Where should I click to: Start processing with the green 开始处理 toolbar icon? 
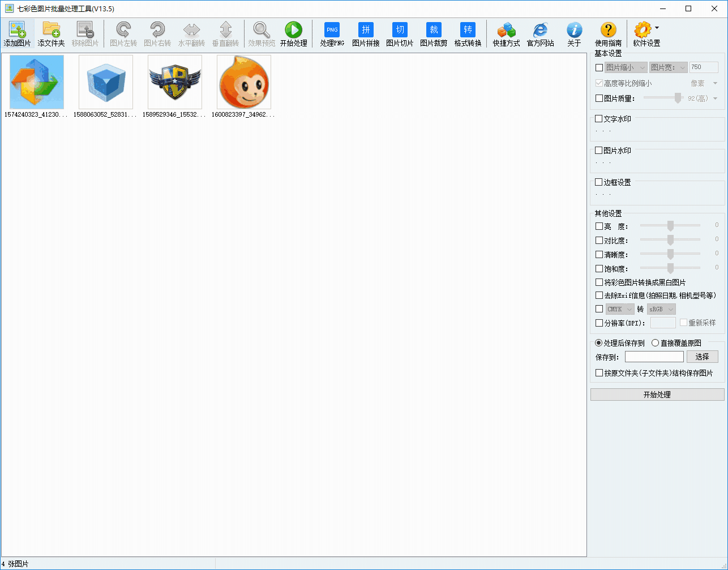[x=293, y=34]
